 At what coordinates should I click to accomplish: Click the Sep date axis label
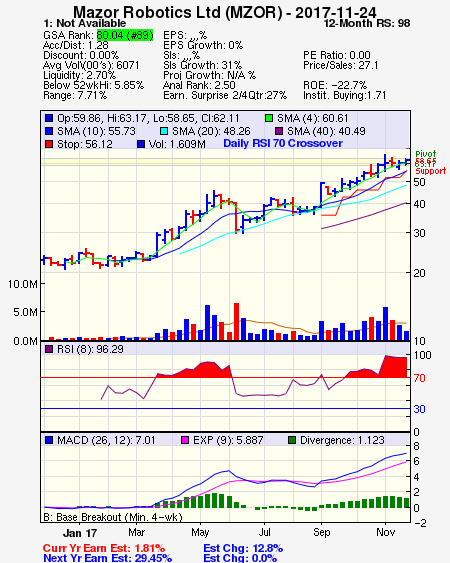(x=321, y=532)
